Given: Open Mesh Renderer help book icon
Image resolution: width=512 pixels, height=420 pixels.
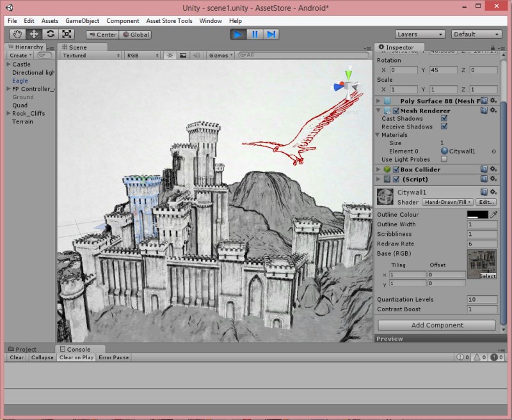Looking at the screenshot, I should coord(484,111).
